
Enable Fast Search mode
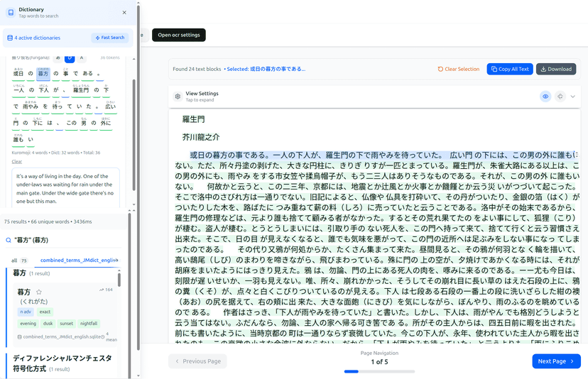coord(109,38)
